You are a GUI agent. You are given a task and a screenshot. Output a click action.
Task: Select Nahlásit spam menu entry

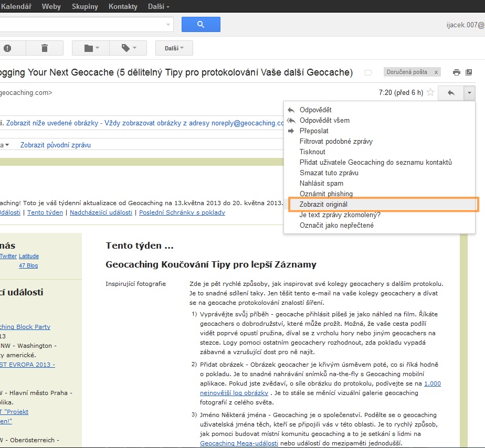(321, 183)
